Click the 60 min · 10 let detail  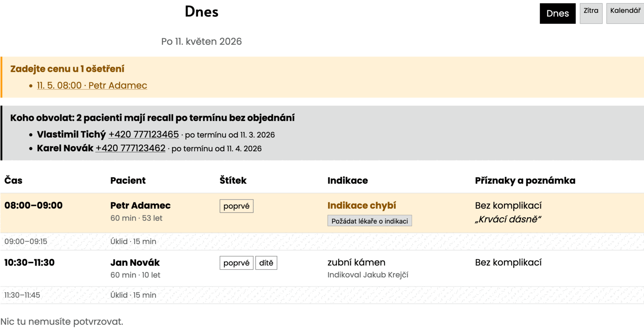135,275
